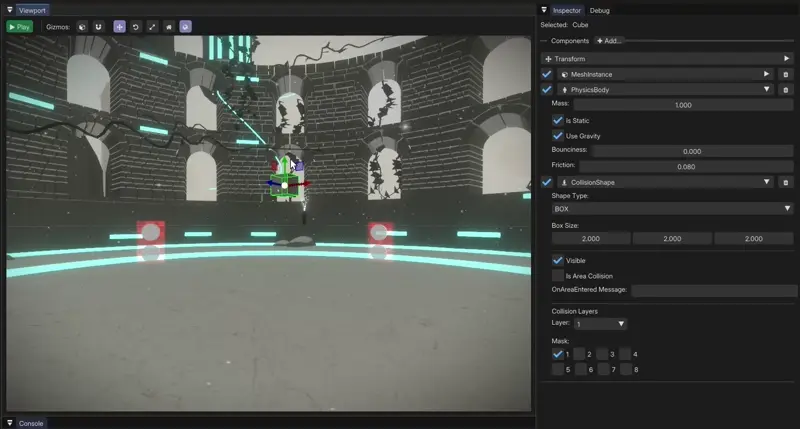Click the CollisionShape component header label

point(592,182)
